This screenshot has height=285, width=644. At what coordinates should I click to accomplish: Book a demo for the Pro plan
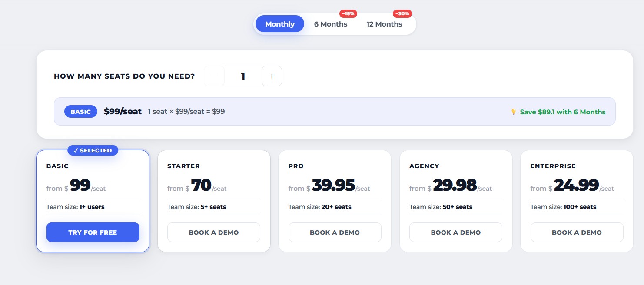(335, 232)
